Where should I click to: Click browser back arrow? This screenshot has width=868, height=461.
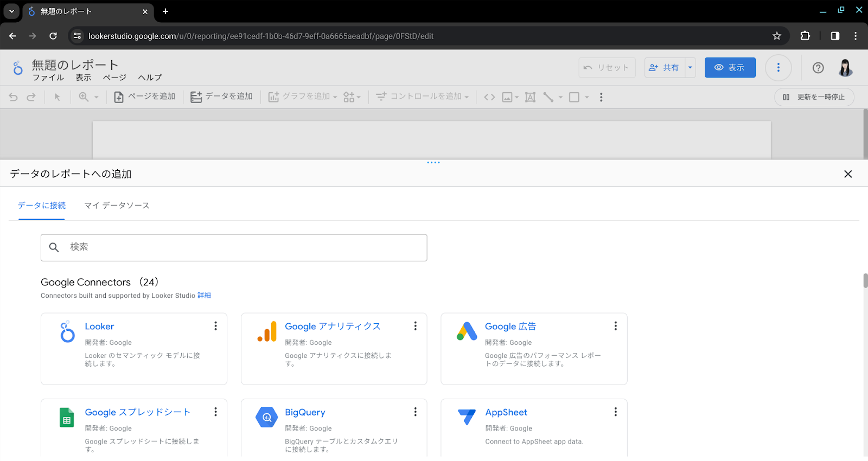click(12, 36)
